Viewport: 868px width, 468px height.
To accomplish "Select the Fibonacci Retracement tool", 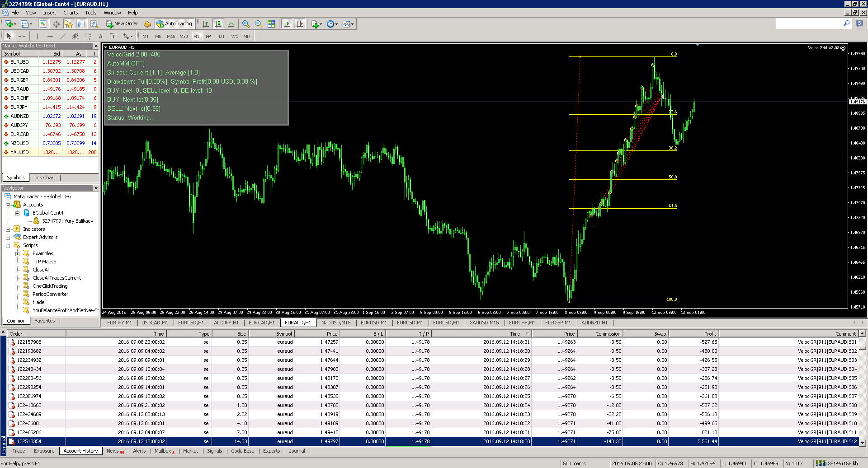I will [88, 36].
